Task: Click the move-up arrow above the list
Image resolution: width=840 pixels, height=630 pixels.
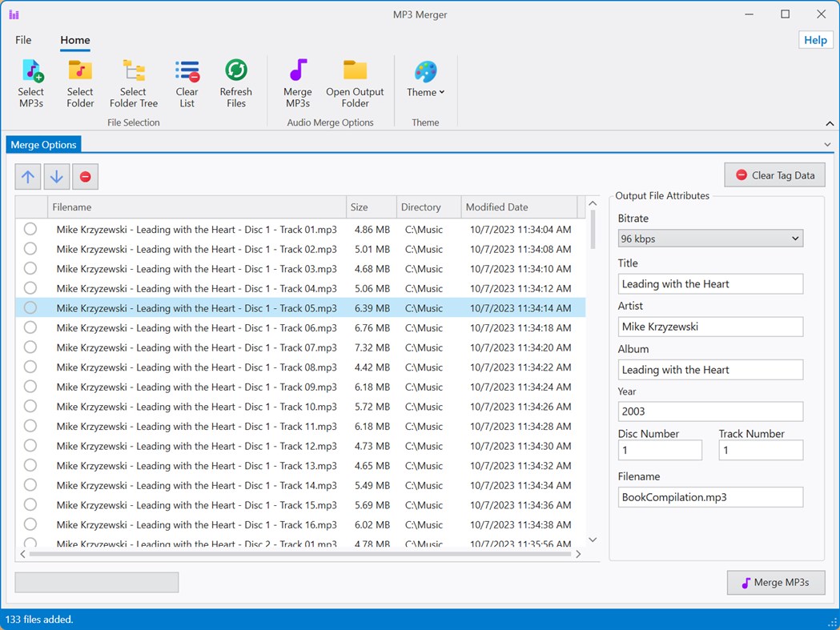Action: pyautogui.click(x=27, y=176)
